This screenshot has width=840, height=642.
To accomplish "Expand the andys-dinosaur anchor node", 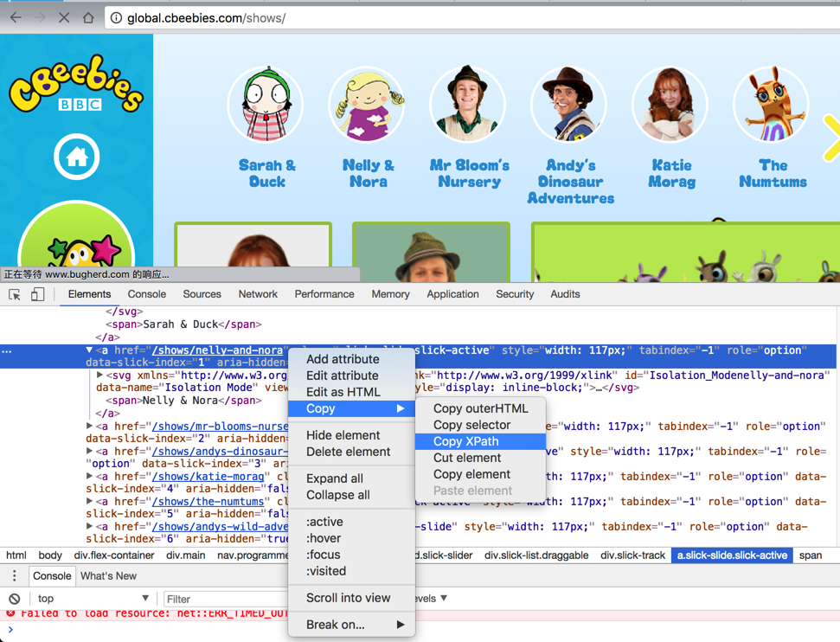I will click(x=89, y=452).
